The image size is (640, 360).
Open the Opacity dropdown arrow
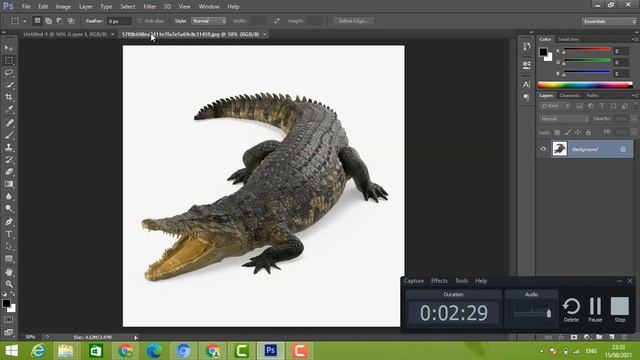(633, 119)
